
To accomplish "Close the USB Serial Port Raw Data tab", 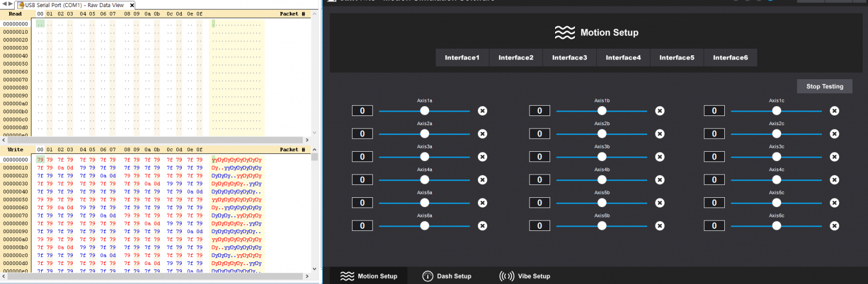I will click(x=132, y=5).
